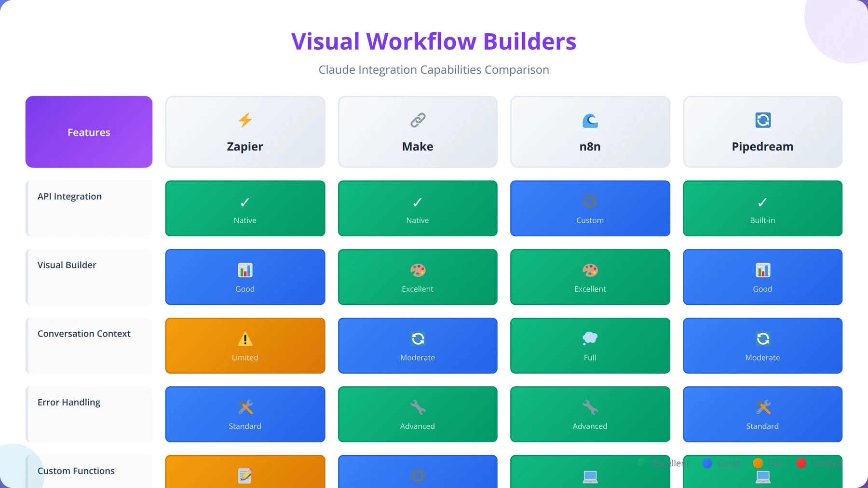
Task: Click "Full" in n8n's Conversation Context cell
Action: [590, 357]
